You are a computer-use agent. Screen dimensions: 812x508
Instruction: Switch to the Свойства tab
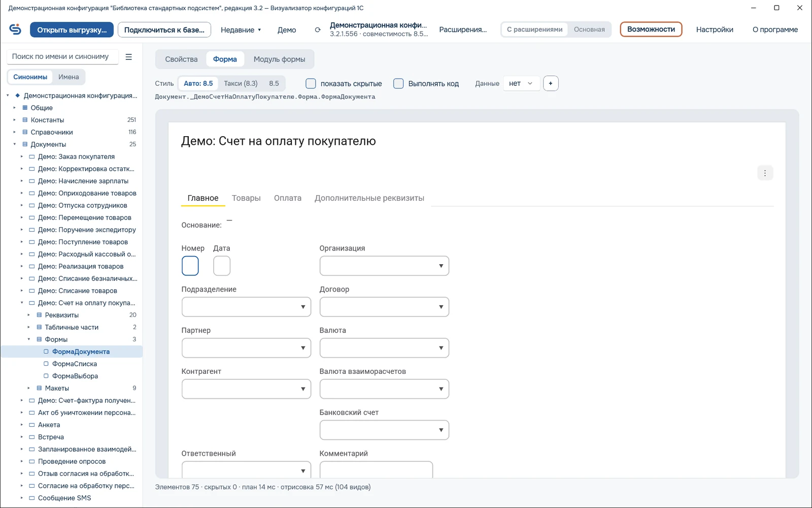181,59
